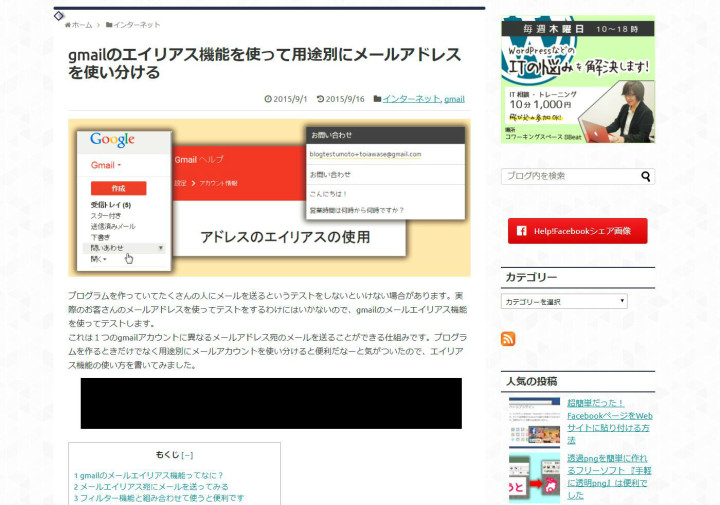The height and width of the screenshot is (505, 720).
Task: Click the updated date 2015/9/16
Action: coord(345,99)
